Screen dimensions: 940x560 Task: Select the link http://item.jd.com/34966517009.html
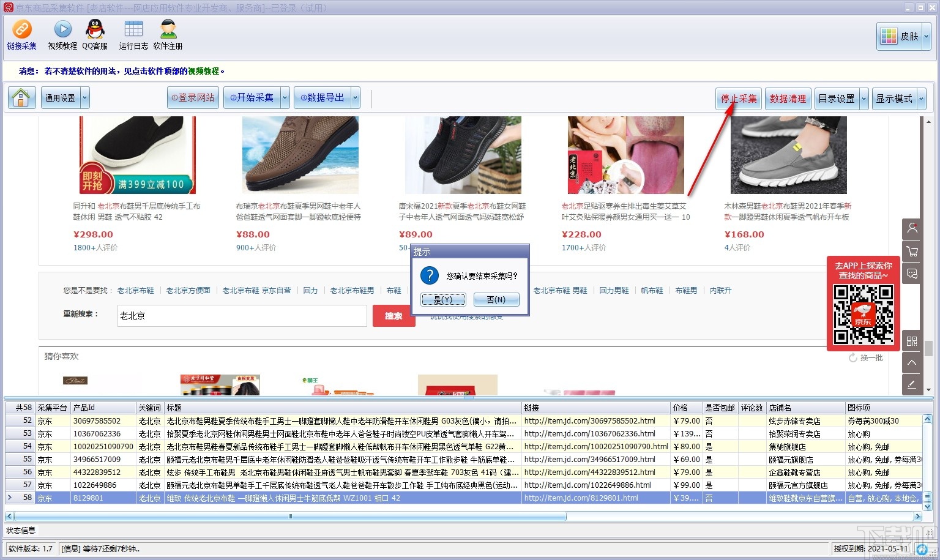[590, 460]
